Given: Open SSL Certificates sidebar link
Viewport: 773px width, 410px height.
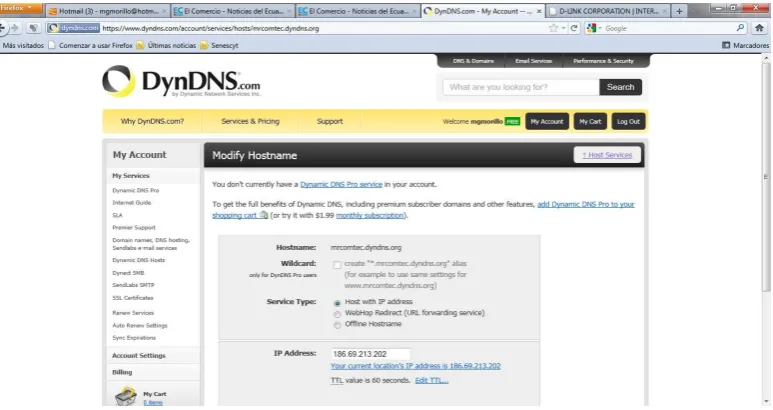Looking at the screenshot, I should click(x=133, y=298).
